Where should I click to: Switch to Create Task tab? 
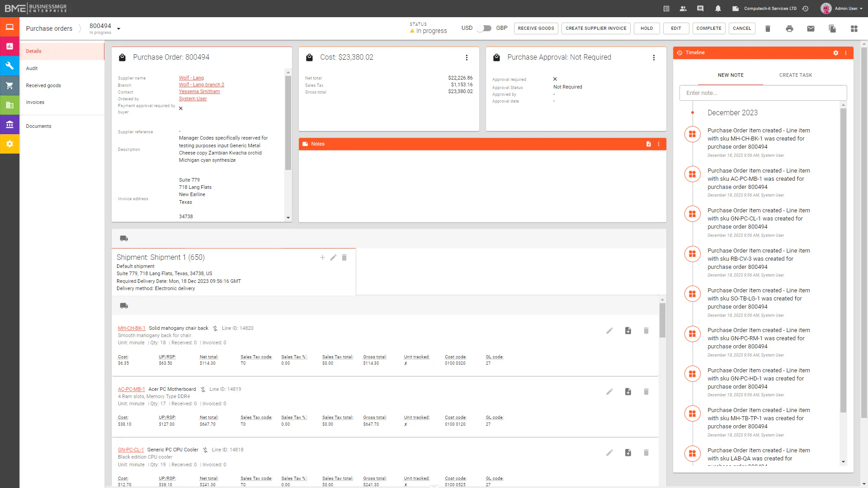click(796, 75)
